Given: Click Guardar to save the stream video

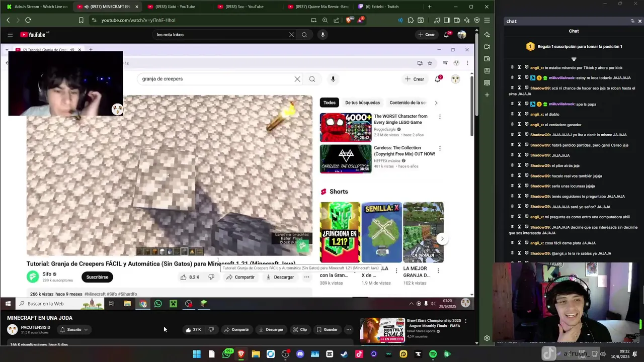Looking at the screenshot, I should point(327,330).
